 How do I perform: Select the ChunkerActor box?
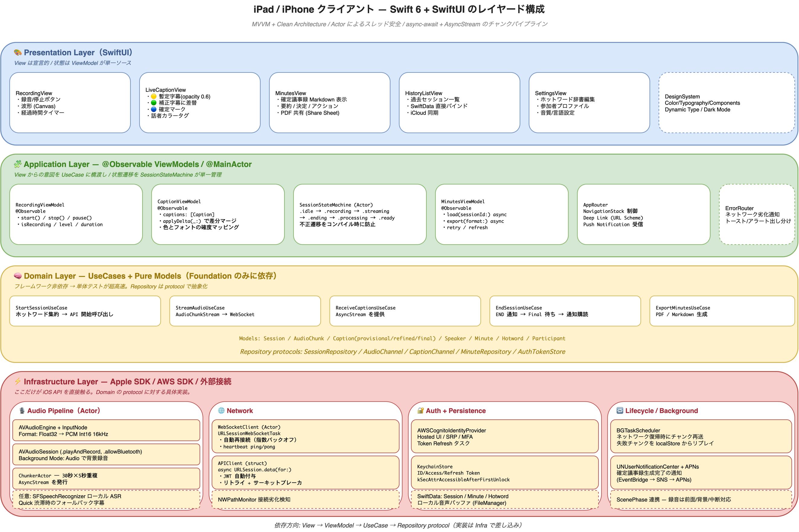point(106,479)
